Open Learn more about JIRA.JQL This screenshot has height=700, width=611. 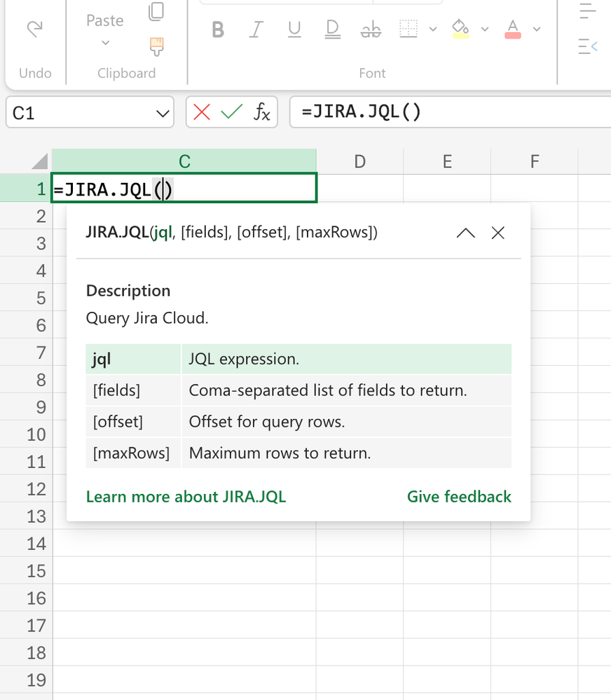pos(186,497)
